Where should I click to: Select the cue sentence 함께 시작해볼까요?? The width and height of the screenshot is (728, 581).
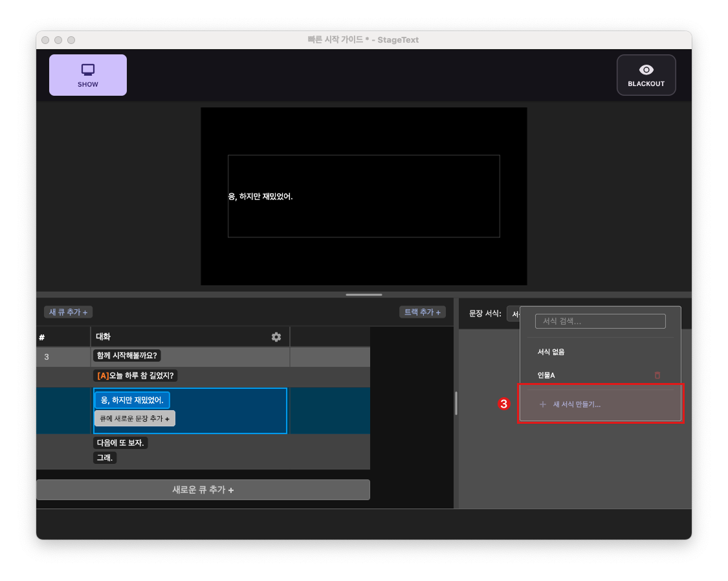(x=126, y=355)
